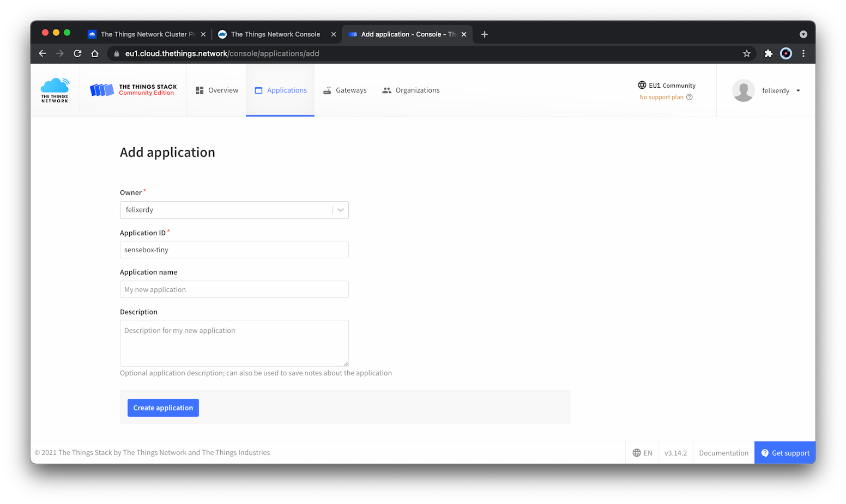Image resolution: width=846 pixels, height=504 pixels.
Task: Click the Applications window icon
Action: point(258,90)
